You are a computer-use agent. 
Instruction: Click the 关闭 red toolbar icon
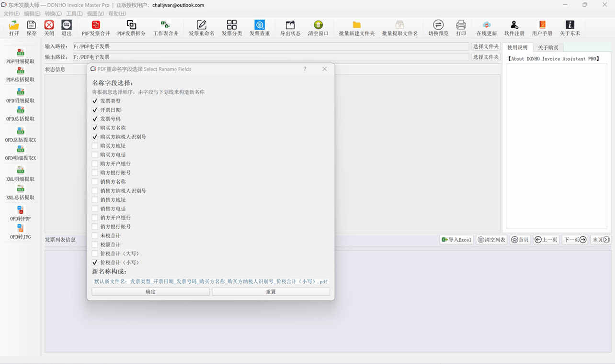pos(49,28)
